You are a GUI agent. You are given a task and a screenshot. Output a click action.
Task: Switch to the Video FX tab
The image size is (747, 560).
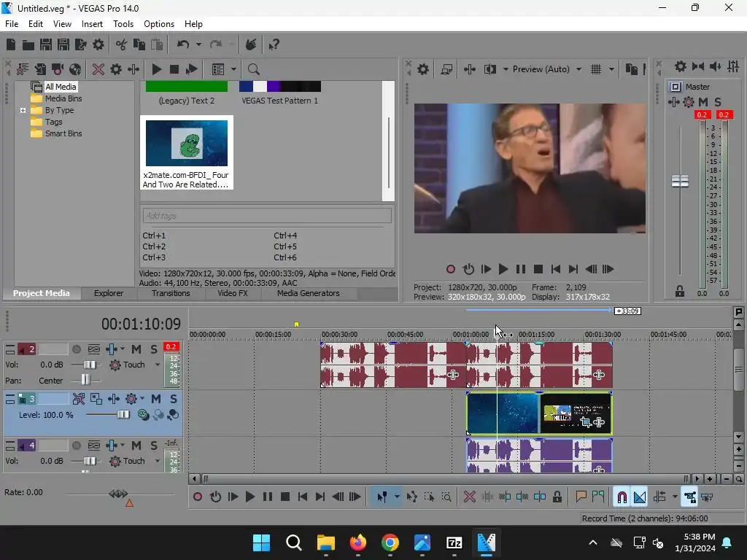pos(233,293)
